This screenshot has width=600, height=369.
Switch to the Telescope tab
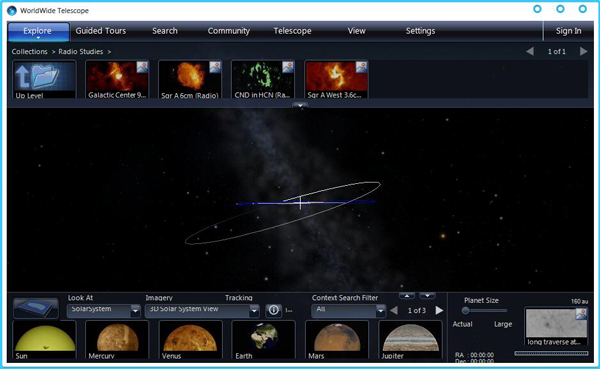[292, 31]
